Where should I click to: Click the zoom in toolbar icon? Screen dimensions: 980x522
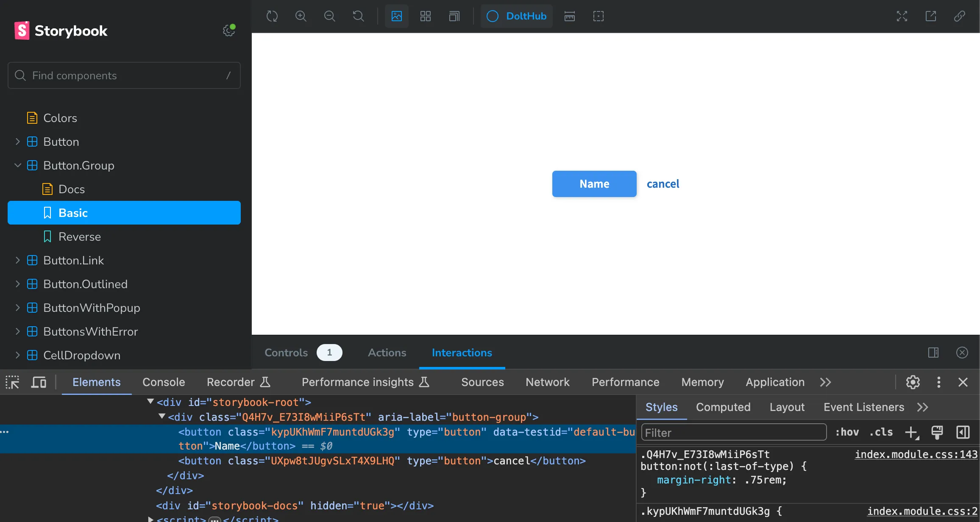click(301, 16)
